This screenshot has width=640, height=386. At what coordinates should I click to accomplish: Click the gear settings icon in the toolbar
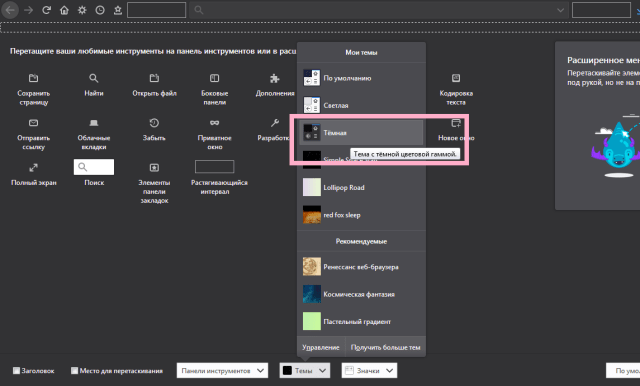point(82,10)
